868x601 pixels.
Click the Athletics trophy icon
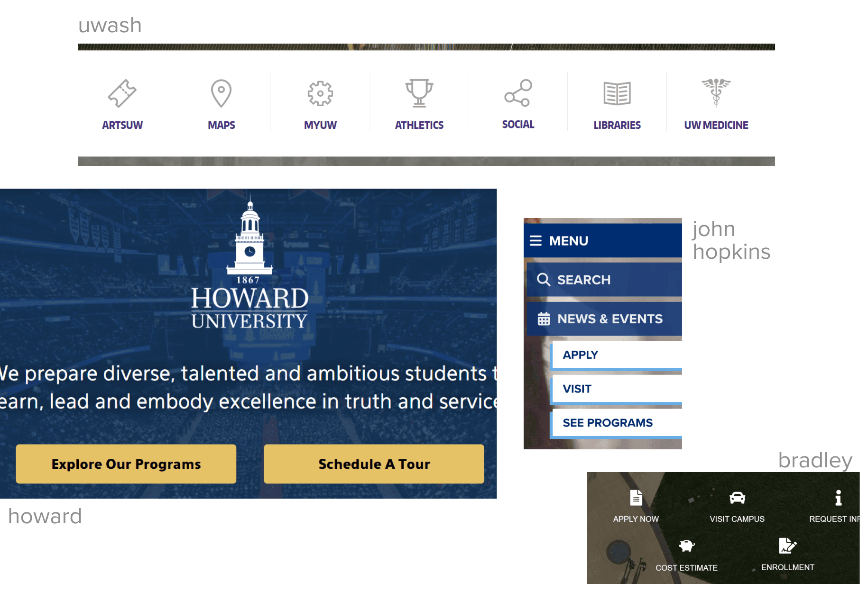(x=419, y=93)
